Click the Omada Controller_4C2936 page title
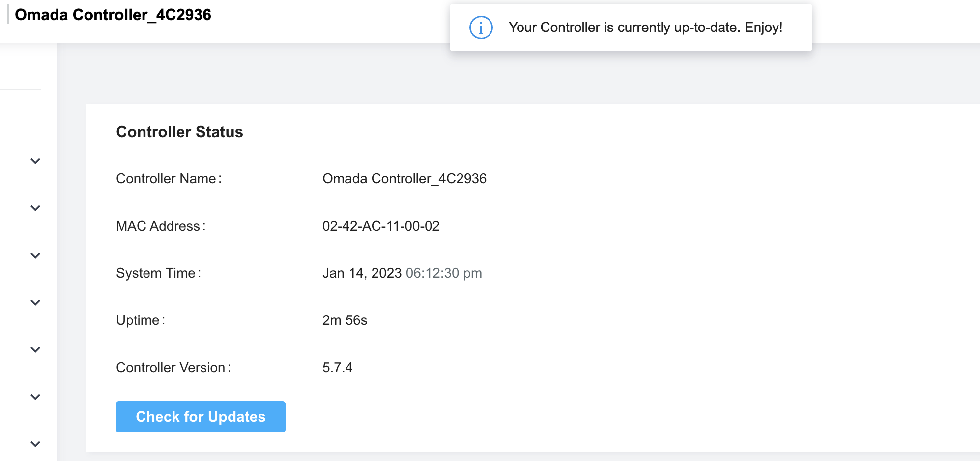 click(x=113, y=15)
